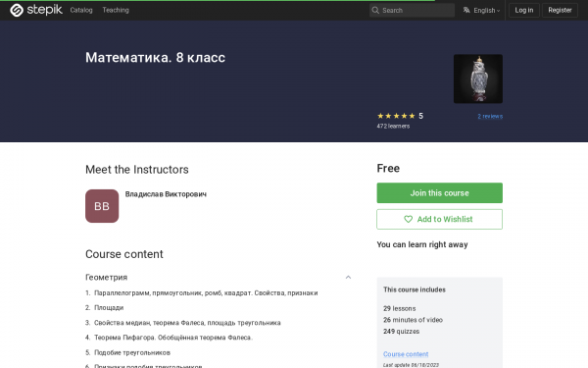This screenshot has height=368, width=588.
Task: Click the BB instructor avatar
Action: coord(102,206)
